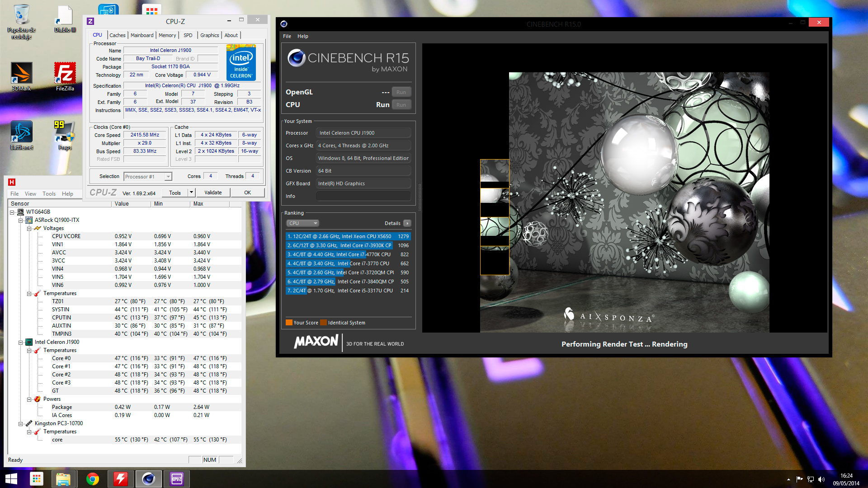Collapse the Voltages tree node
The width and height of the screenshot is (868, 488).
(29, 229)
